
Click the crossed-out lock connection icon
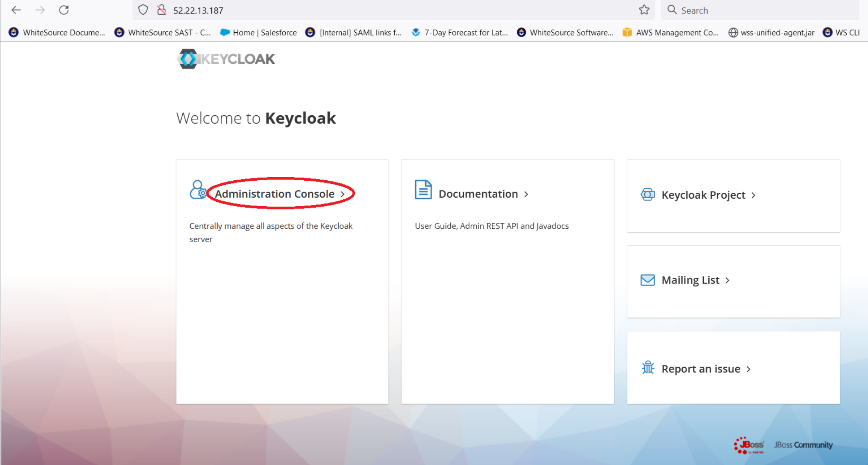(162, 10)
